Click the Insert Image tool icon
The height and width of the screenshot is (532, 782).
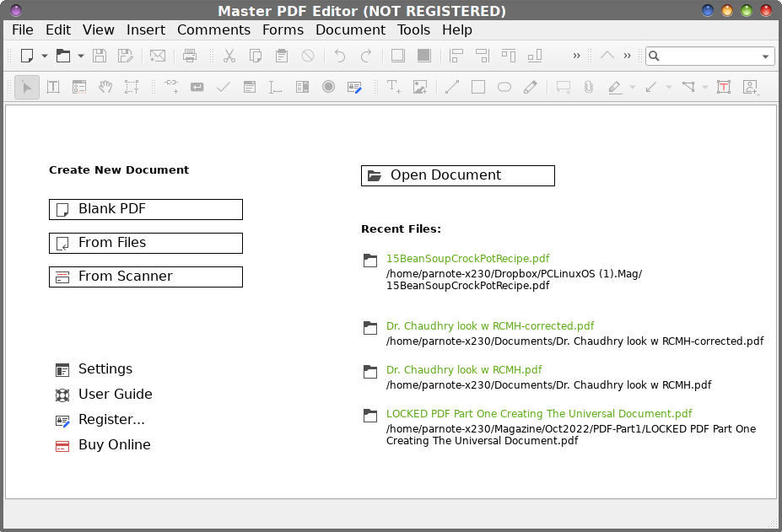click(x=420, y=87)
